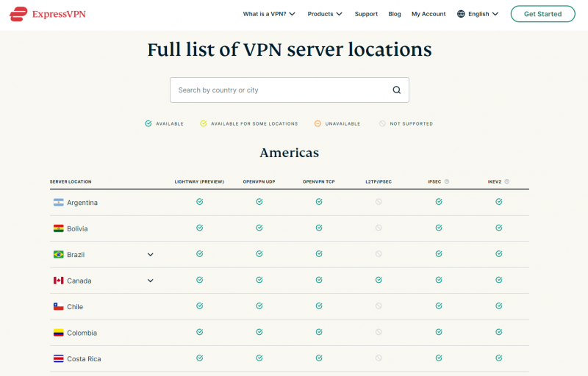The image size is (588, 376).
Task: Click the Americas section heading
Action: pyautogui.click(x=289, y=153)
